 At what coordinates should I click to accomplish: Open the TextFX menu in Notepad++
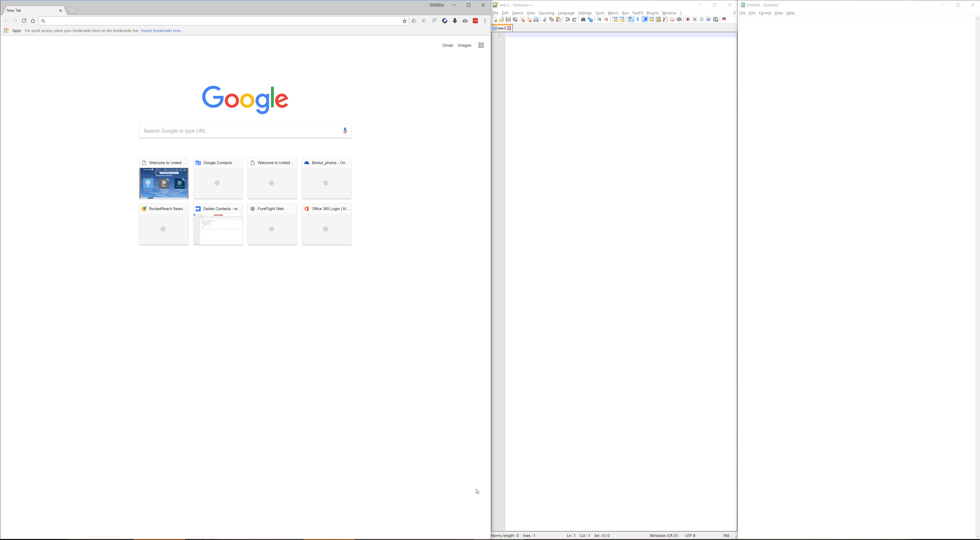pos(637,13)
